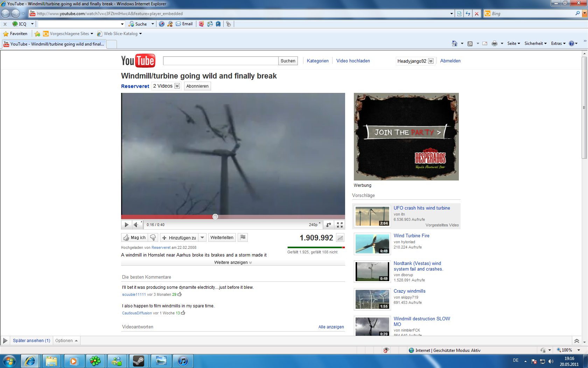This screenshot has height=368, width=588.
Task: Click the Weiterleiten share button
Action: (x=222, y=238)
